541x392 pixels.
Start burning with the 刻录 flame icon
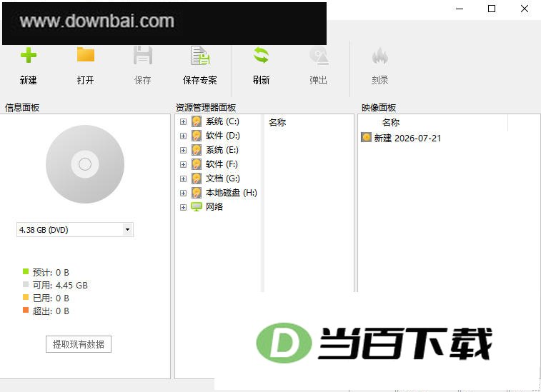click(x=380, y=56)
